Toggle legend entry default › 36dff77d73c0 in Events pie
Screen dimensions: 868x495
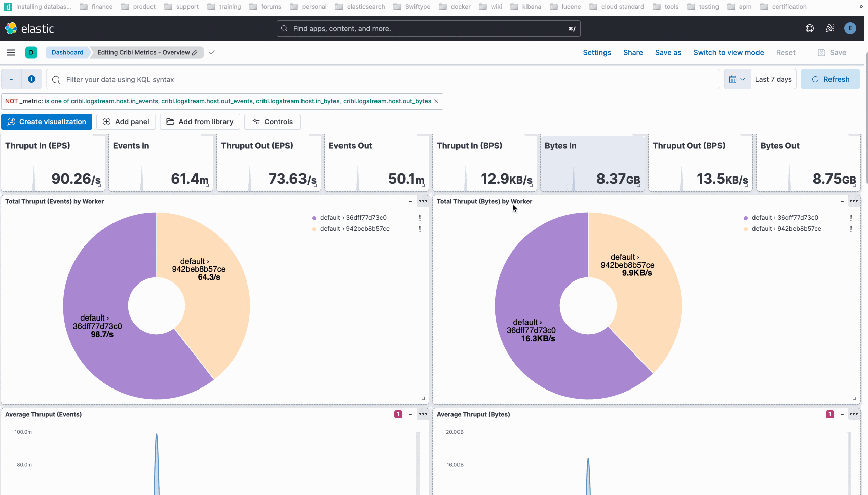click(x=353, y=217)
